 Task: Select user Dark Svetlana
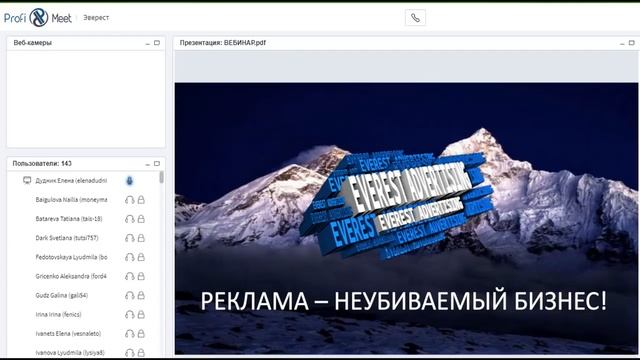pos(67,238)
